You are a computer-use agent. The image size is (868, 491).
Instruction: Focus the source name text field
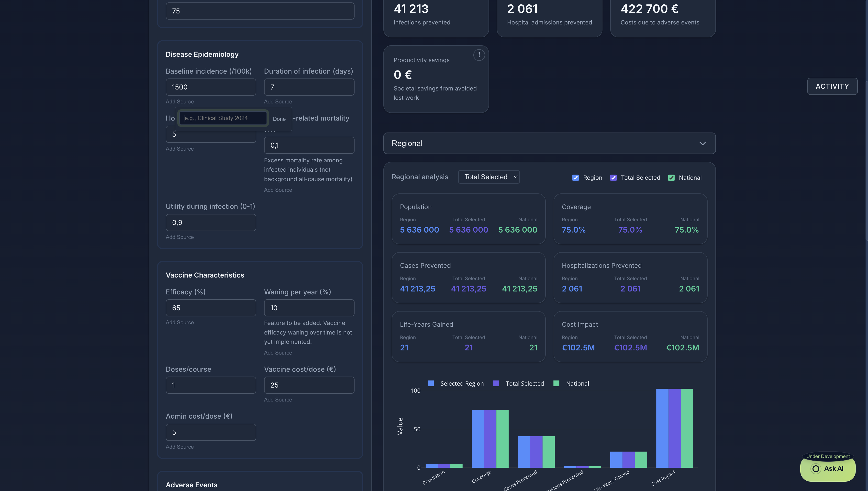pyautogui.click(x=223, y=118)
